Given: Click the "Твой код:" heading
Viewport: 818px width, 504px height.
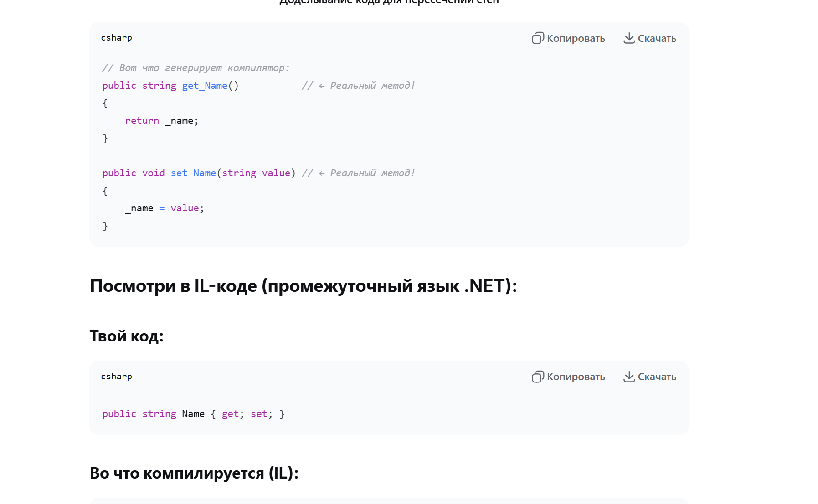Looking at the screenshot, I should 126,336.
